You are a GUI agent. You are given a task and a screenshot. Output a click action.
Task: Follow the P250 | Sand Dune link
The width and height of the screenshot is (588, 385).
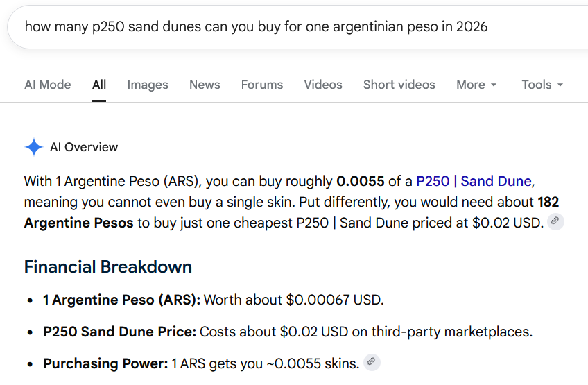[x=474, y=181]
